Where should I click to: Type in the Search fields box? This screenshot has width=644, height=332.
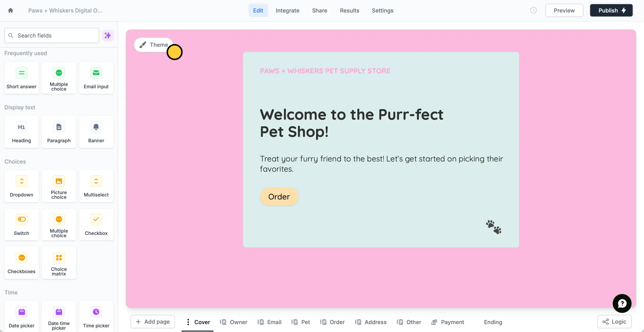(x=52, y=35)
